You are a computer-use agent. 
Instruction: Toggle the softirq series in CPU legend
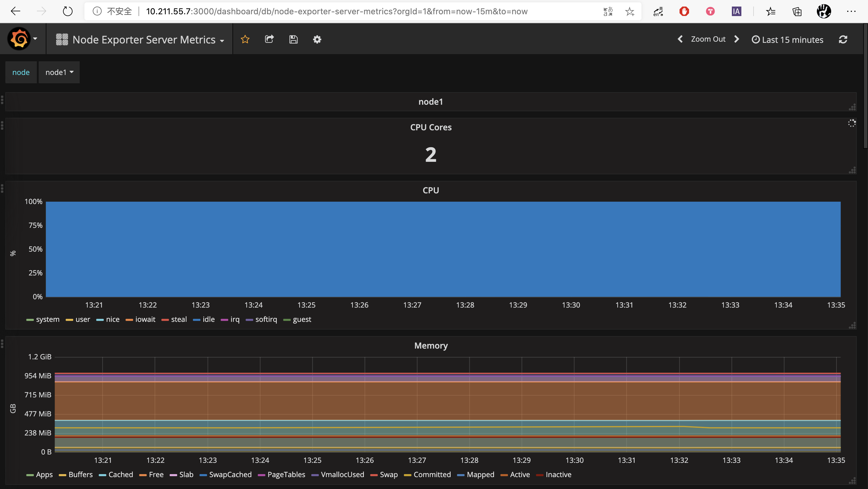[266, 319]
